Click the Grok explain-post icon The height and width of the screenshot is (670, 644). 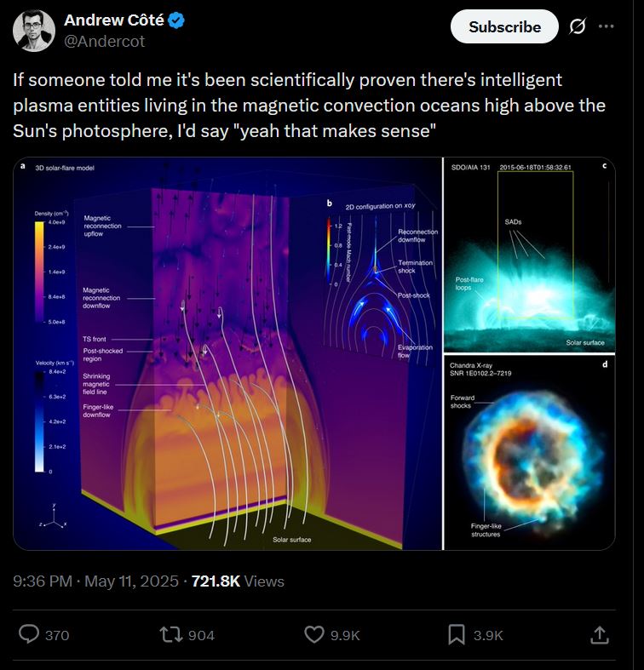click(577, 26)
